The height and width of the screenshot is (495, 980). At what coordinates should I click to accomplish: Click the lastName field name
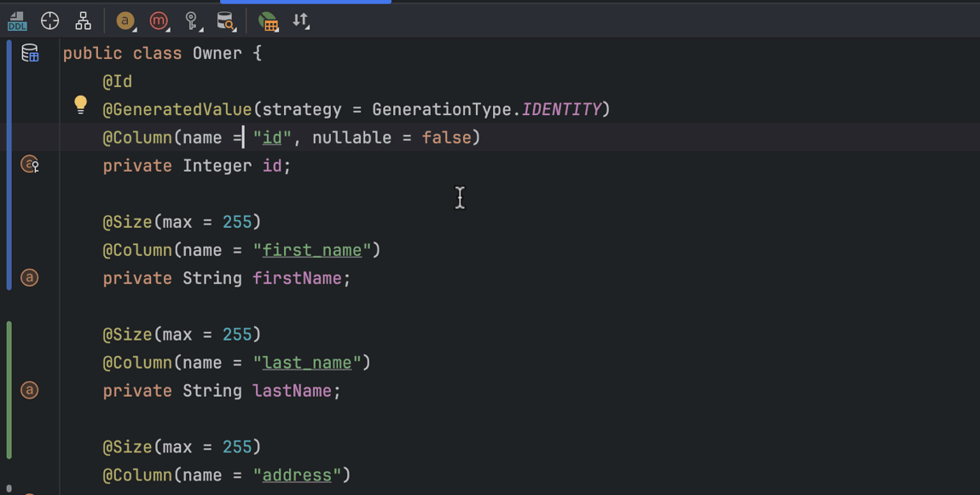tap(292, 391)
